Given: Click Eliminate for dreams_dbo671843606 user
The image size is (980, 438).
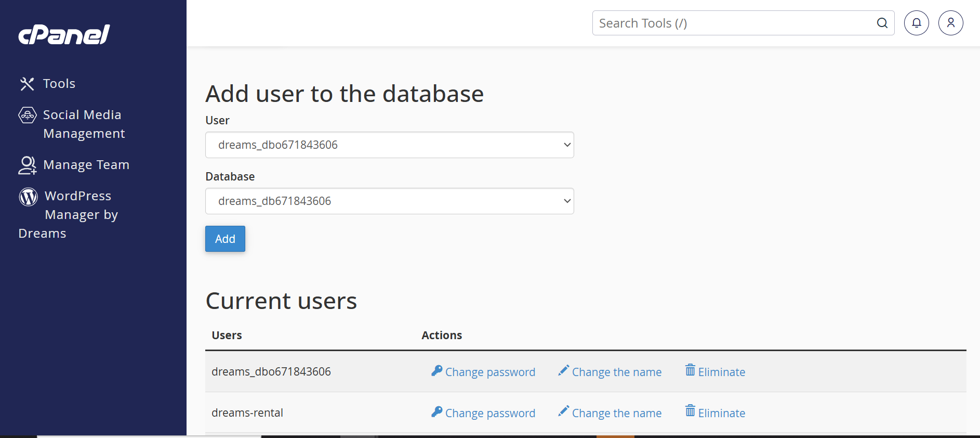Looking at the screenshot, I should pyautogui.click(x=721, y=372).
